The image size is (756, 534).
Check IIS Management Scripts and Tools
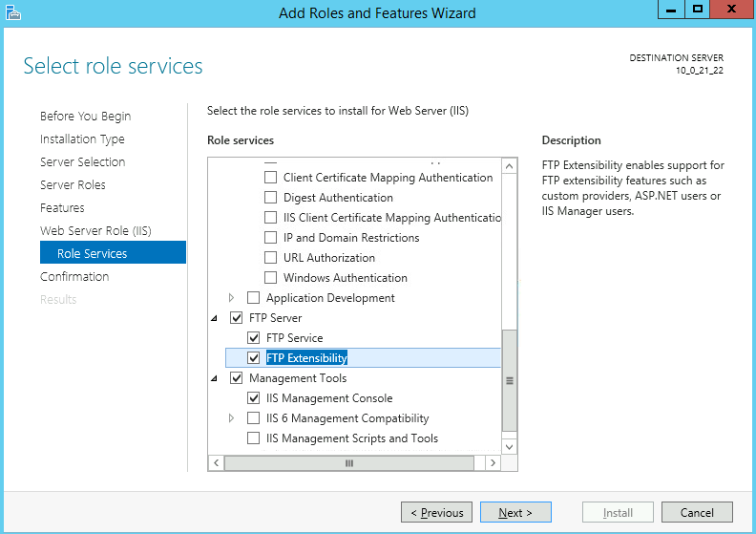coord(253,438)
